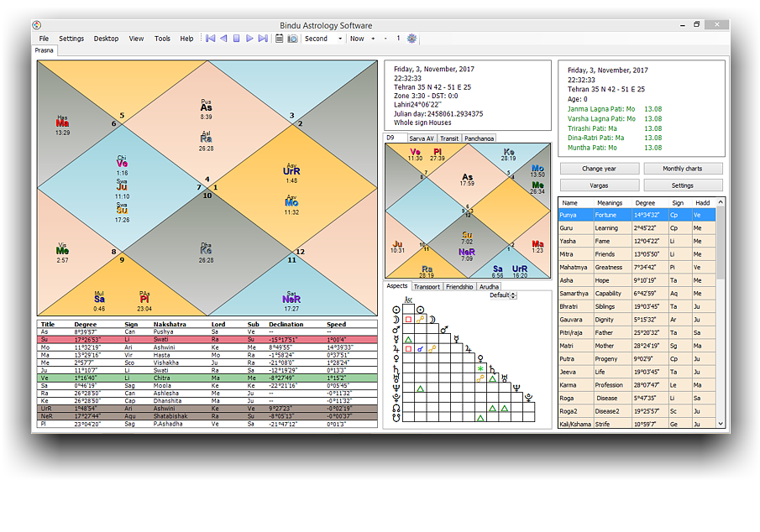Adjust the Default aspects stepper
Screen dimensions: 760x532
coord(514,295)
